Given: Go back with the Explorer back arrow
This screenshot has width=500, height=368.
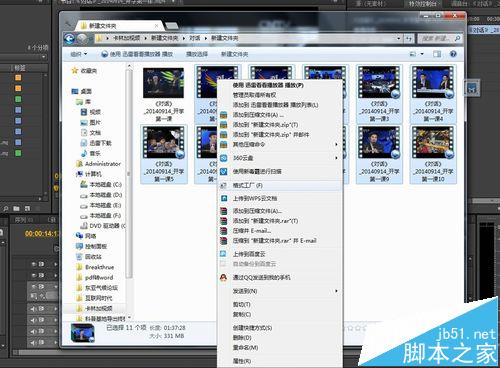Looking at the screenshot, I should click(x=69, y=39).
